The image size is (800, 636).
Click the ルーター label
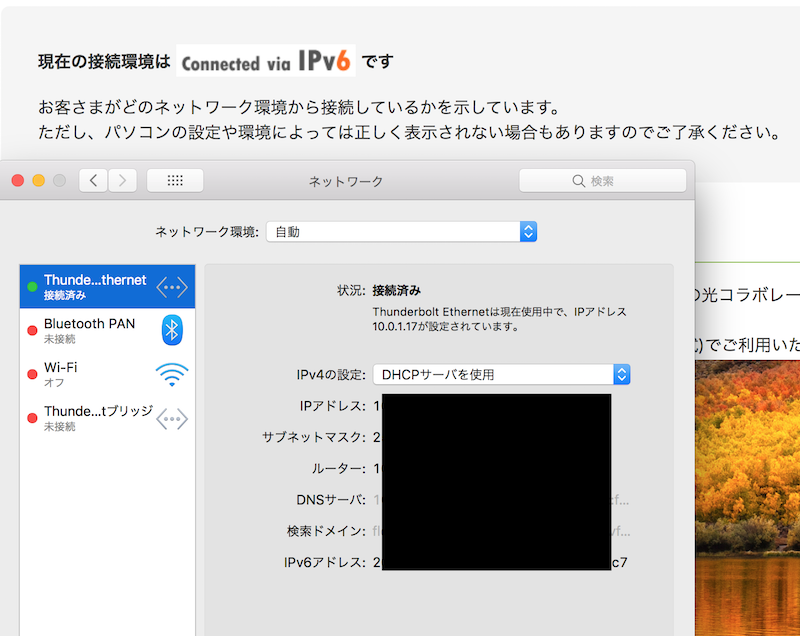(339, 468)
